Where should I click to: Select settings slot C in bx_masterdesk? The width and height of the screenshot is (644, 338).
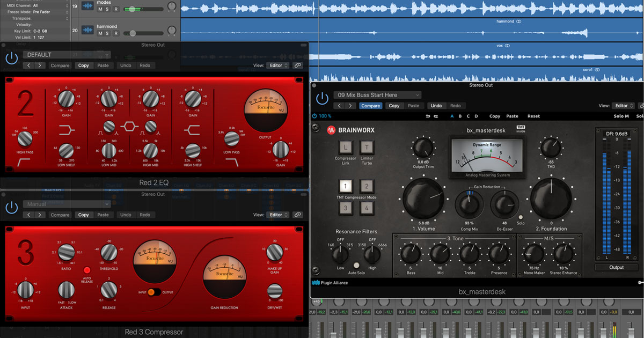[x=468, y=116]
